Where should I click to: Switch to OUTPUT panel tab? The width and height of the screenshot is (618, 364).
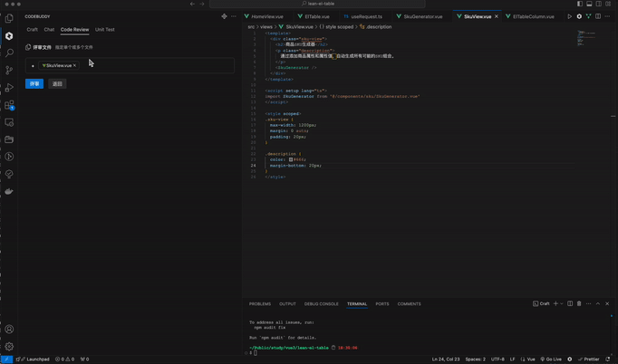click(287, 303)
